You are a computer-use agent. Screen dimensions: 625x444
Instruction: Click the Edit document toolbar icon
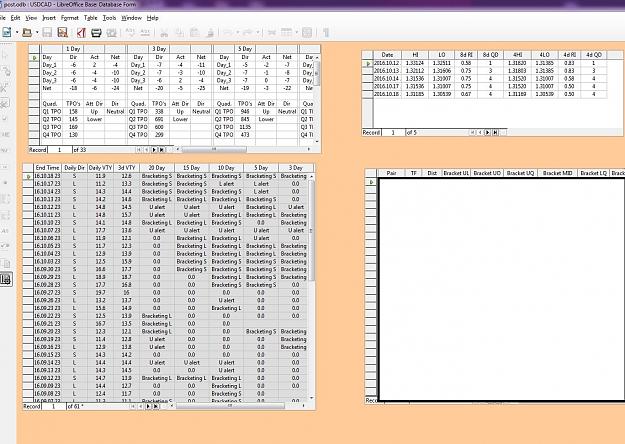(x=63, y=32)
